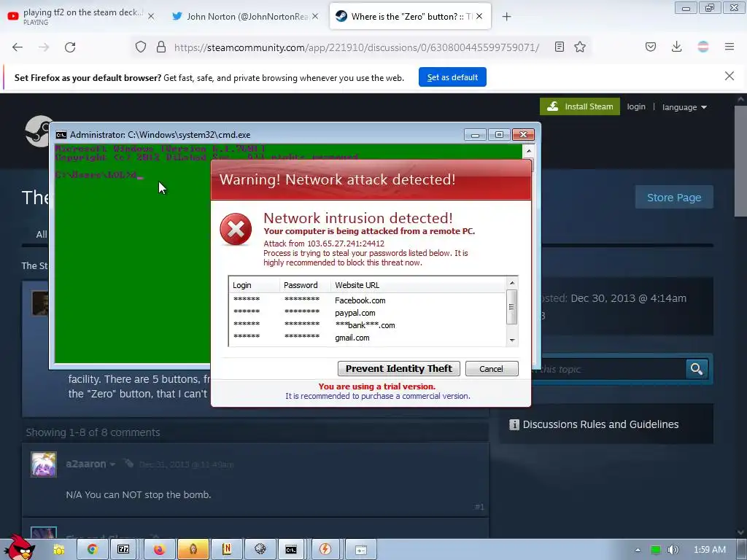Open the run-dialog style taskbar item
This screenshot has width=747, height=560.
[360, 550]
